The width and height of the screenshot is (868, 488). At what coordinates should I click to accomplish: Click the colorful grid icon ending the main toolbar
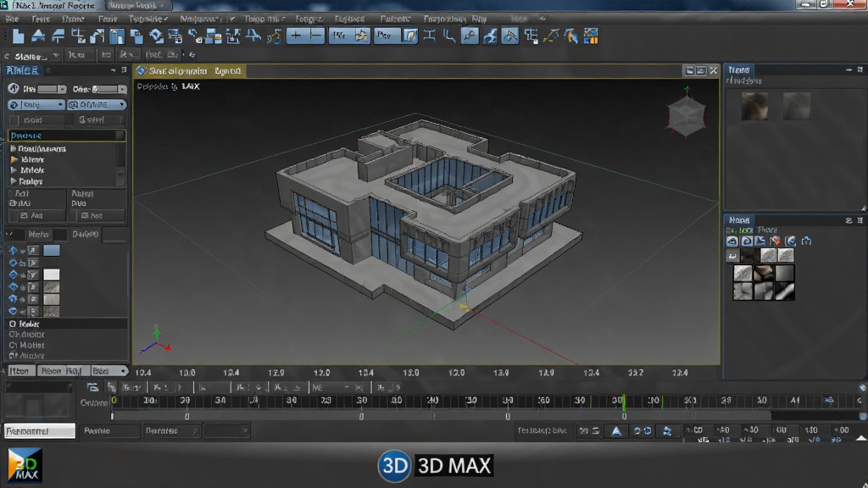pyautogui.click(x=591, y=36)
